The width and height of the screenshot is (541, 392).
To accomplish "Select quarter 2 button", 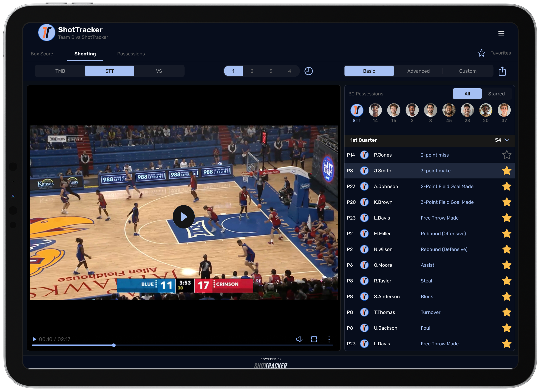I will 252,71.
